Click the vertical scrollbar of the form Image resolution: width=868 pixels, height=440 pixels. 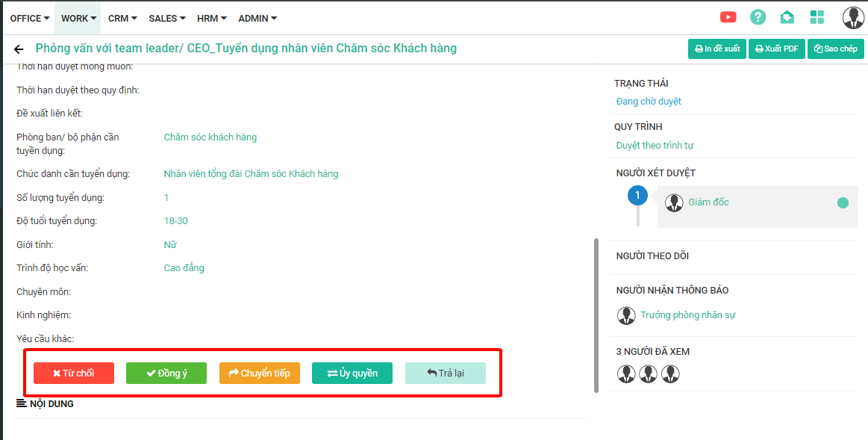(596, 314)
